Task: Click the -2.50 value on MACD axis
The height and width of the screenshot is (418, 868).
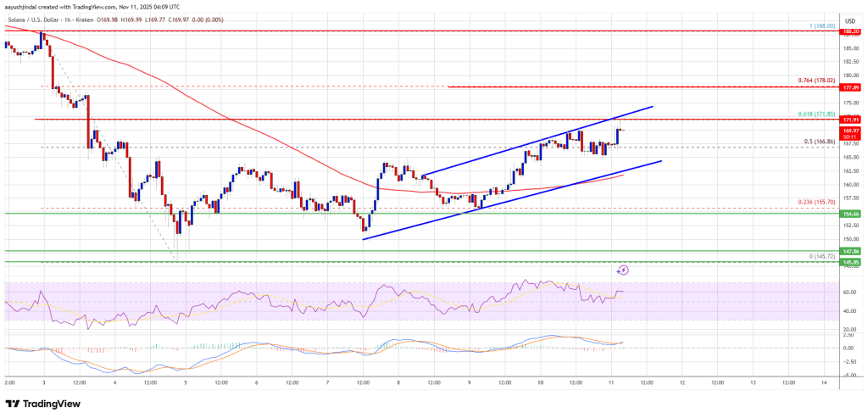Action: point(849,363)
